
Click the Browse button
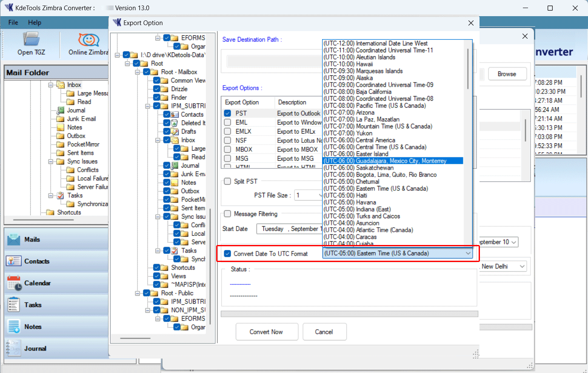coord(507,74)
